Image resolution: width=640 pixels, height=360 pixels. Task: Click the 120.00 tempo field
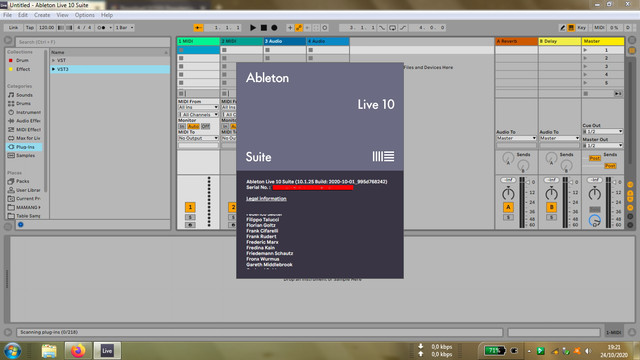point(46,28)
